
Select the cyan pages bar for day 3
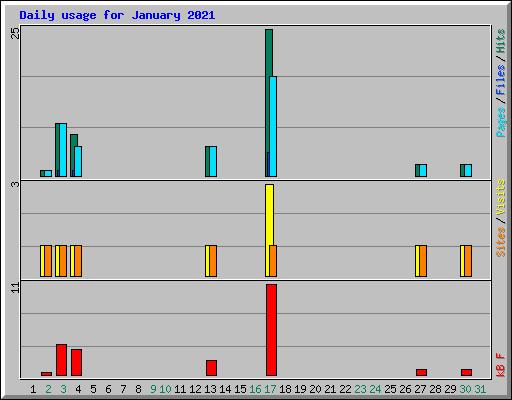coord(63,150)
